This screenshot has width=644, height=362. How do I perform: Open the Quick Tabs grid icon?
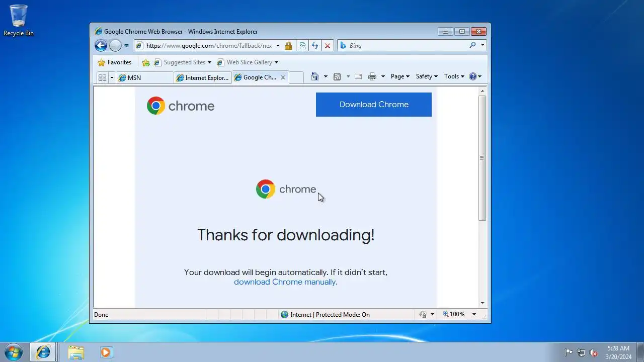pos(102,77)
